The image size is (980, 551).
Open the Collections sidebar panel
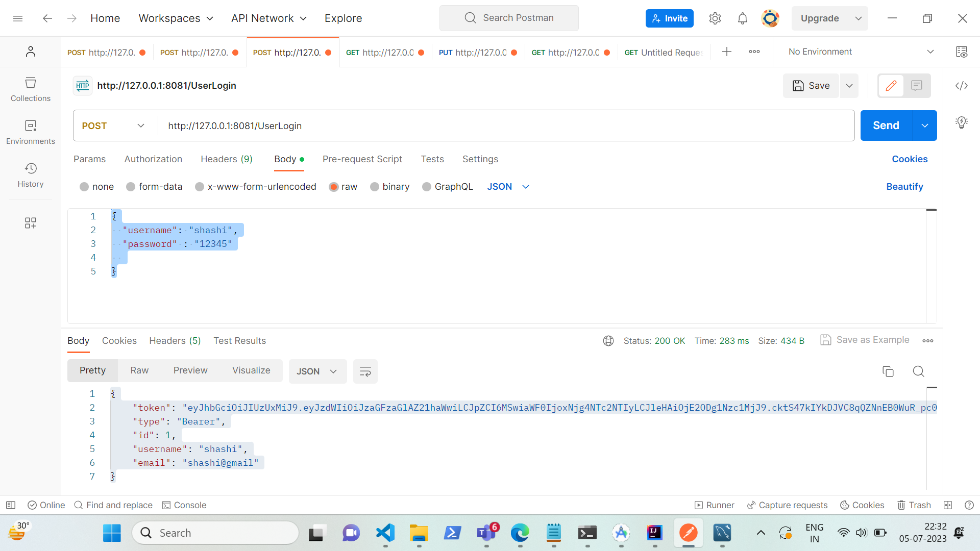point(30,89)
